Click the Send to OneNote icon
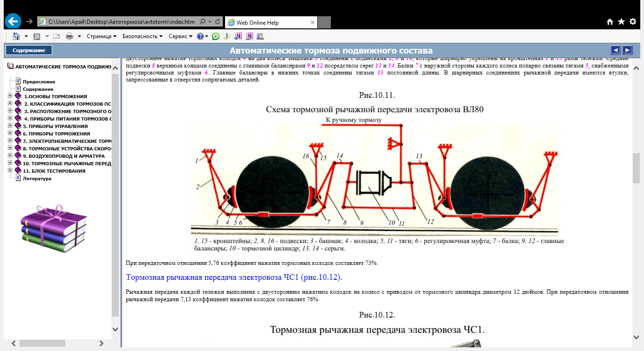Screen dimensions: 644x351 click(238, 36)
